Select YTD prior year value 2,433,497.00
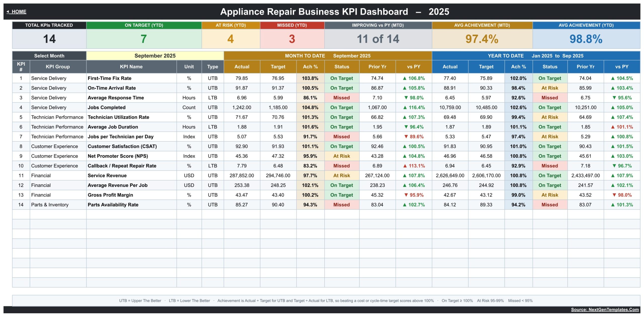Screen dimensions: 644x317 (x=585, y=175)
